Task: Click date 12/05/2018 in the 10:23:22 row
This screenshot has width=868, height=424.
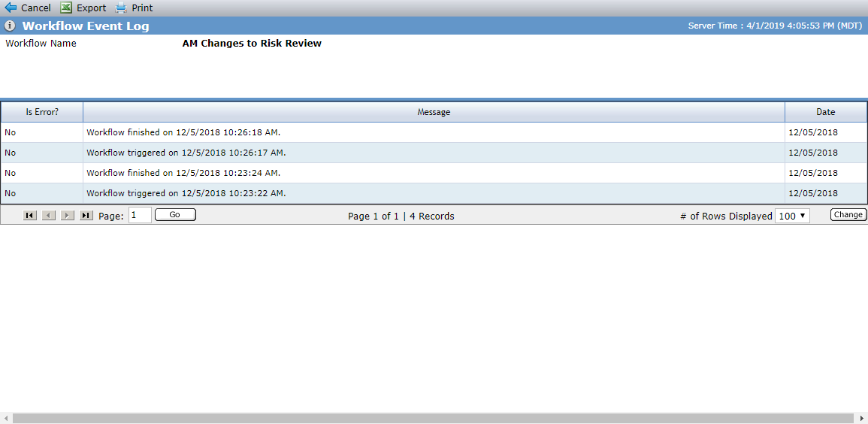Action: click(x=813, y=193)
